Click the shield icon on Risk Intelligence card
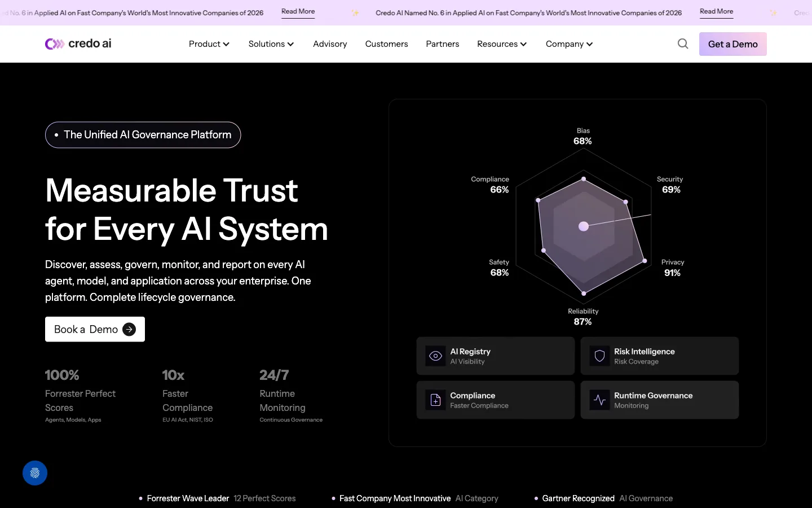This screenshot has width=812, height=508. pyautogui.click(x=599, y=356)
